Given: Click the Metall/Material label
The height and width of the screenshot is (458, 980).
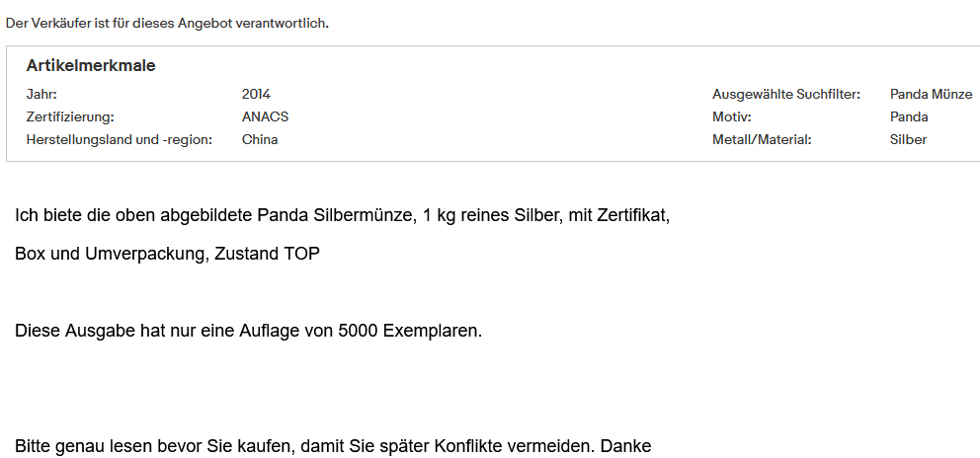Looking at the screenshot, I should (762, 140).
